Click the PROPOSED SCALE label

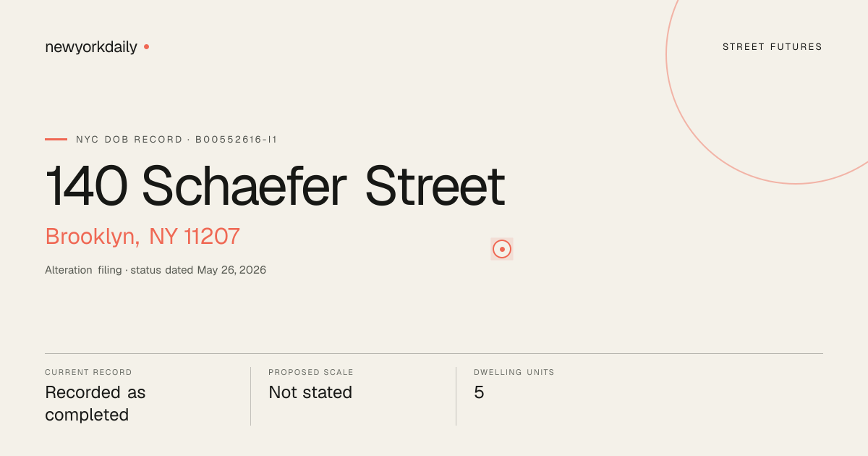[x=311, y=372]
